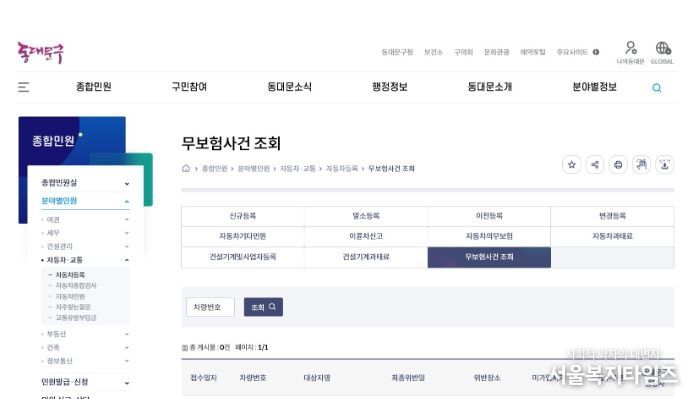Click the fourth page-tool icon next to print

641,165
